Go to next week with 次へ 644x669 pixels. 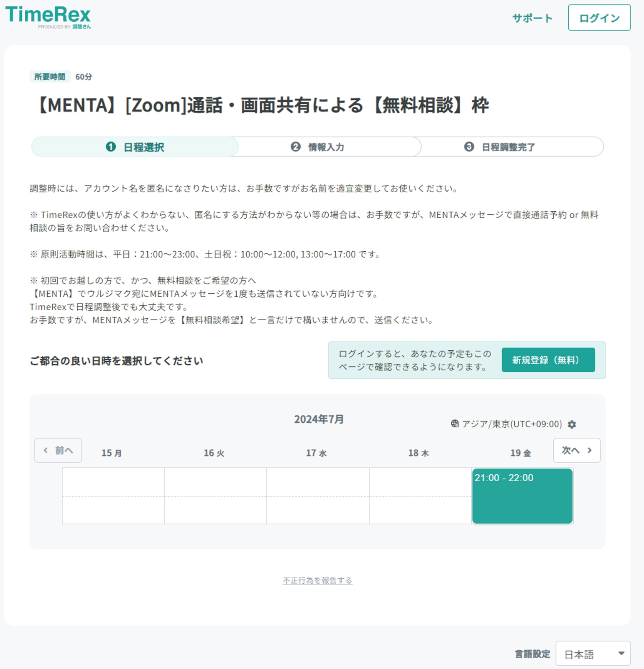[x=577, y=450]
